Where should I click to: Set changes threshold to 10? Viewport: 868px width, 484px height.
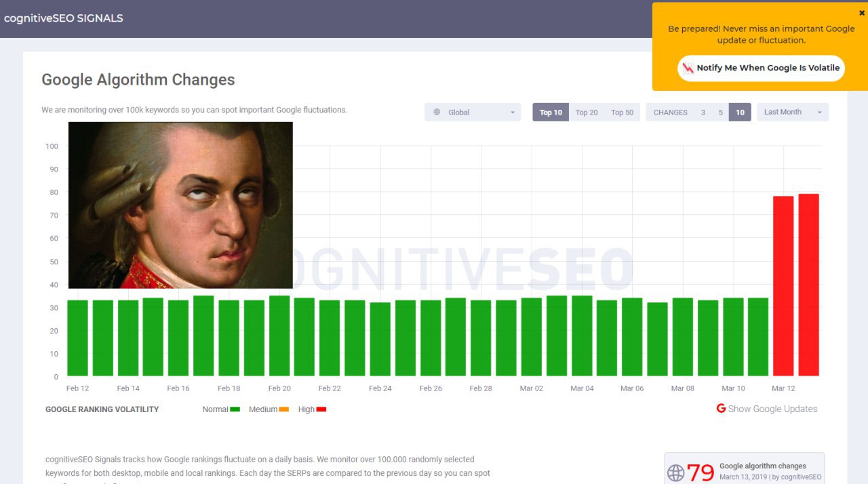click(x=740, y=113)
